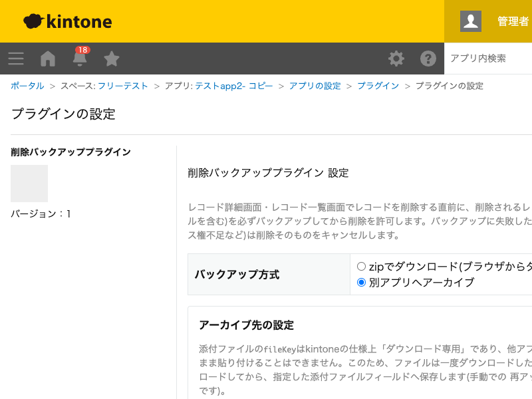Screen dimensions: 532x399
Task: Click the user avatar icon
Action: tap(471, 21)
